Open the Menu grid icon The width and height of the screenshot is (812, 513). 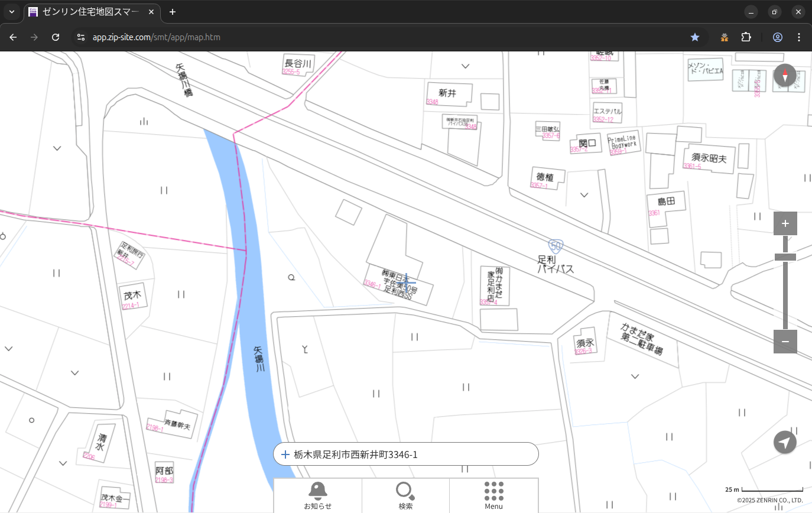point(493,495)
